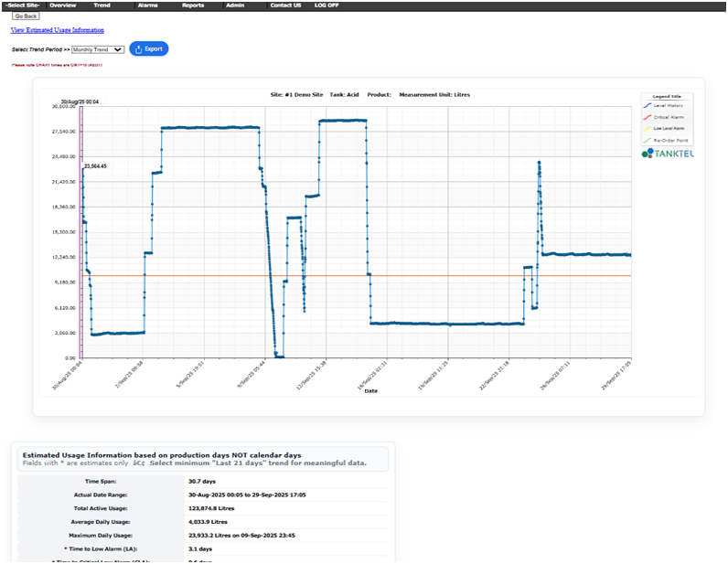
Task: Click LOG OFF in the top bar
Action: (x=327, y=5)
